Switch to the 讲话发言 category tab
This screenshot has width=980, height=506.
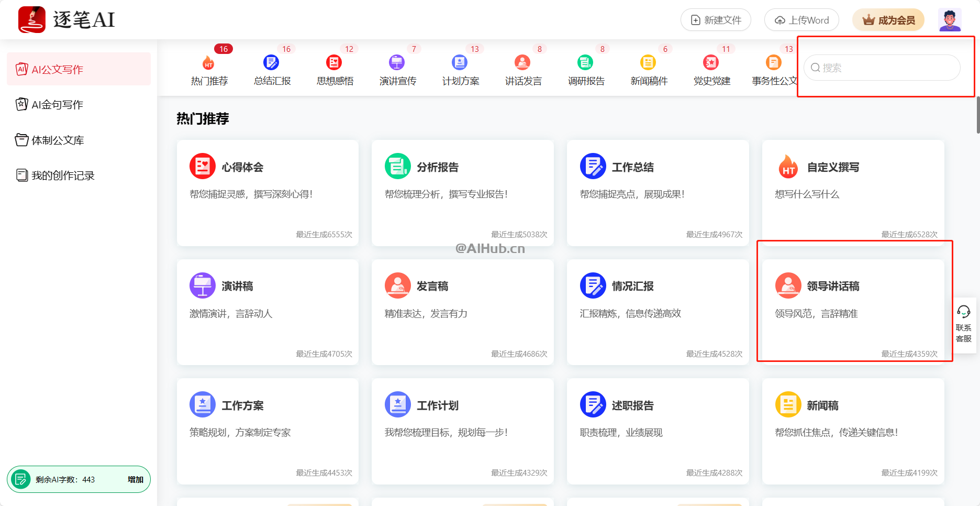(x=524, y=70)
